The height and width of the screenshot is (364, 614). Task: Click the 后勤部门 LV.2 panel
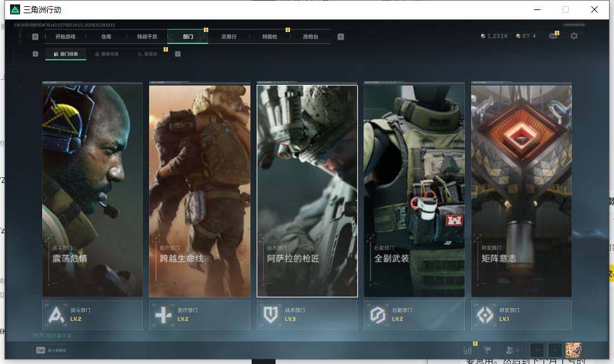point(415,315)
